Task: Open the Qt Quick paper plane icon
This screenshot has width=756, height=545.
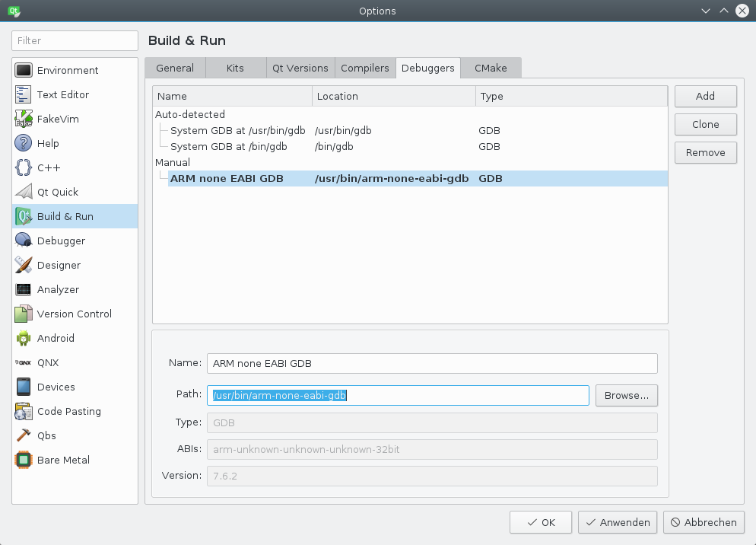Action: pos(23,192)
